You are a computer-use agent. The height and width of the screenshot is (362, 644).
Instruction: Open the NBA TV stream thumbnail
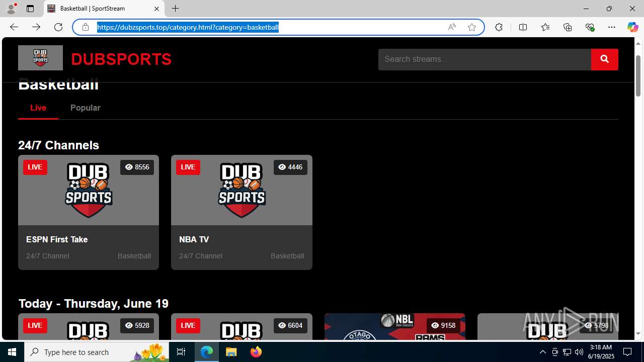coord(242,190)
